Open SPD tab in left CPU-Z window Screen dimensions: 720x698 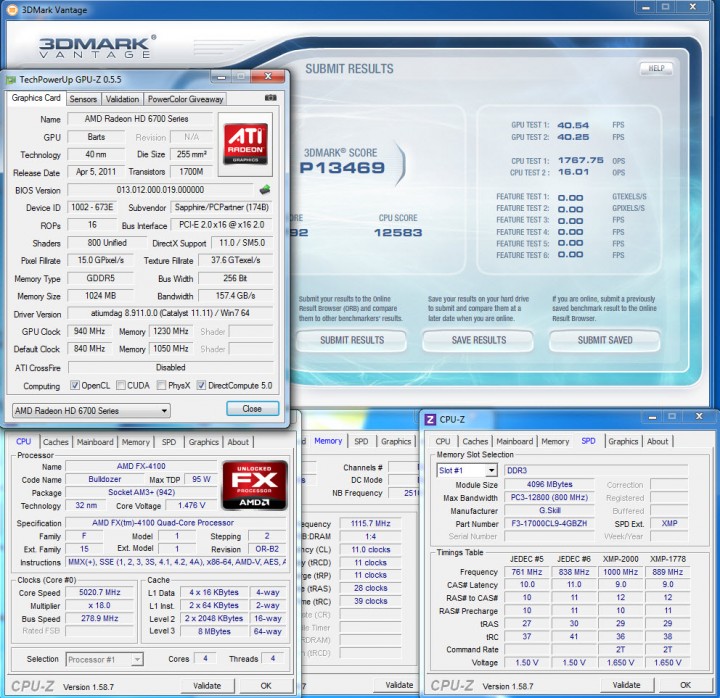point(169,442)
